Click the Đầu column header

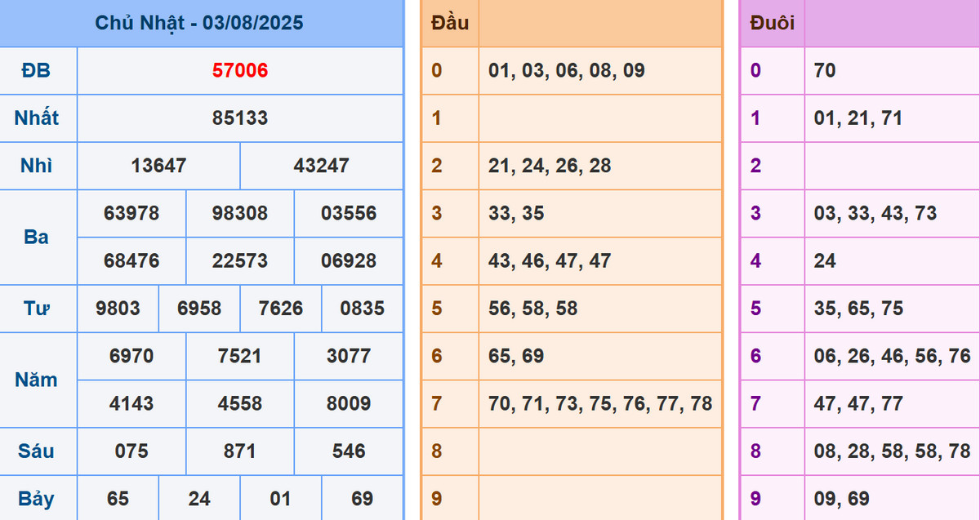[x=450, y=23]
